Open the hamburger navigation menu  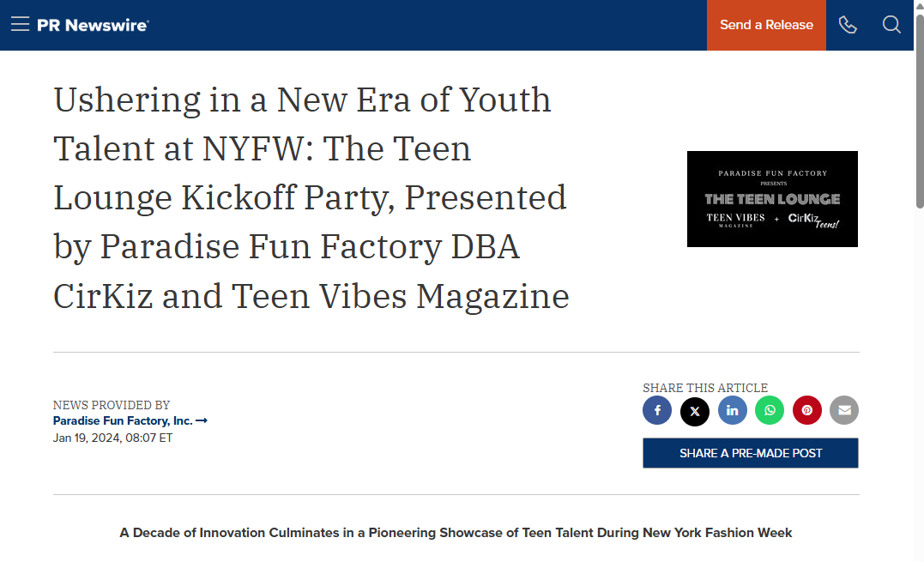tap(20, 24)
